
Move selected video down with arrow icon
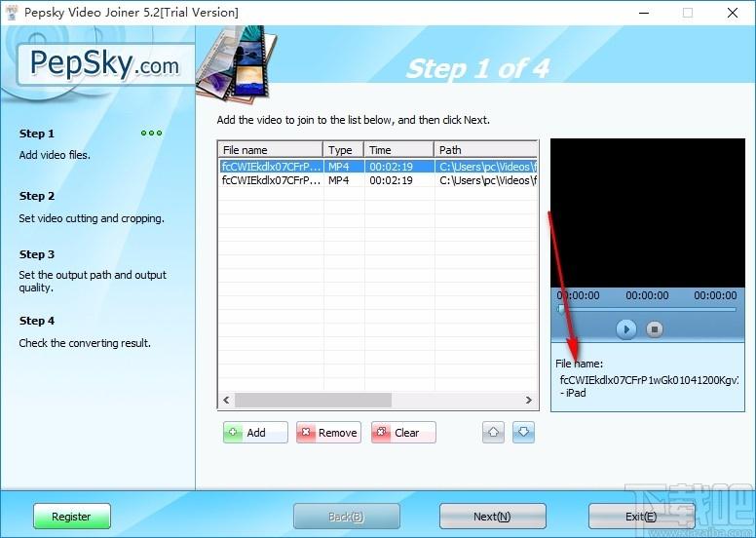[524, 433]
